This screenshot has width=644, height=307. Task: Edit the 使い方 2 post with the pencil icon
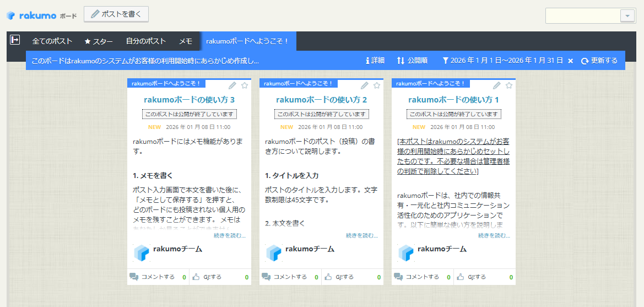[x=365, y=85]
